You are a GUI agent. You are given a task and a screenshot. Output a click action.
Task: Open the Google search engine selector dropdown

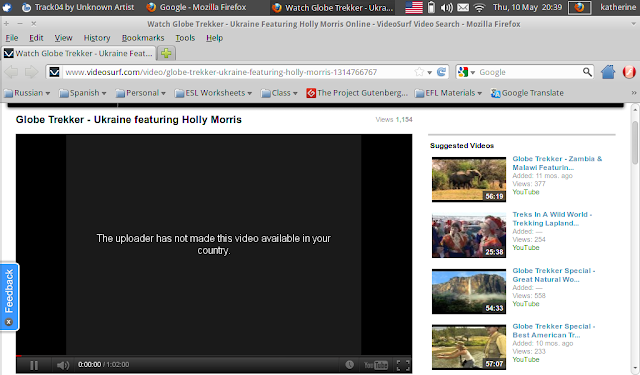(x=467, y=72)
